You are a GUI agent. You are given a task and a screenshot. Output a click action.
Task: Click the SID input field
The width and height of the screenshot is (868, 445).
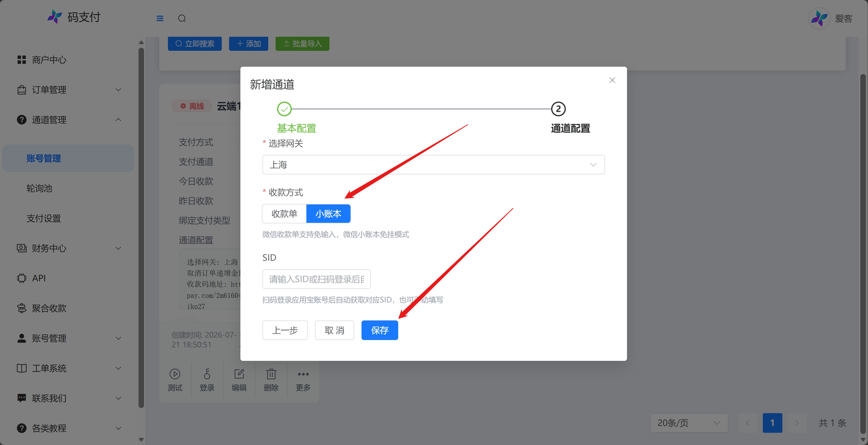click(316, 279)
